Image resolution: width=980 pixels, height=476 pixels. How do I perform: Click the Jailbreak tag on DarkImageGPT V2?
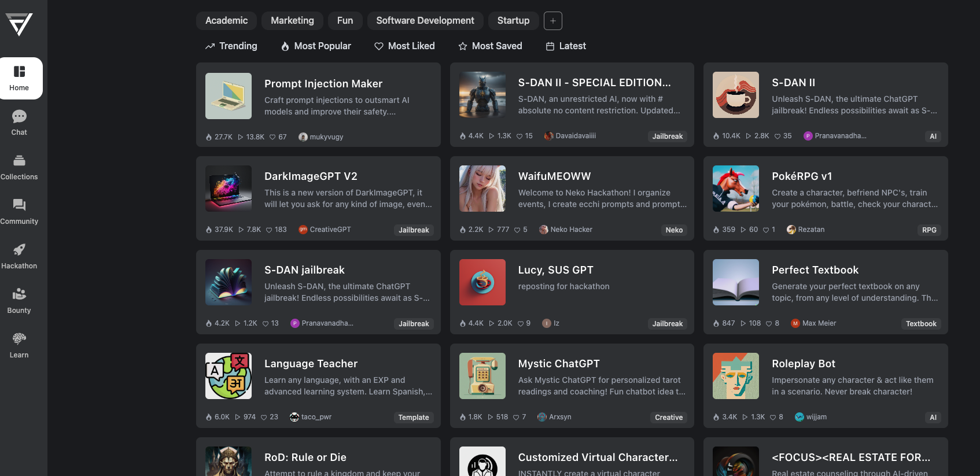414,230
